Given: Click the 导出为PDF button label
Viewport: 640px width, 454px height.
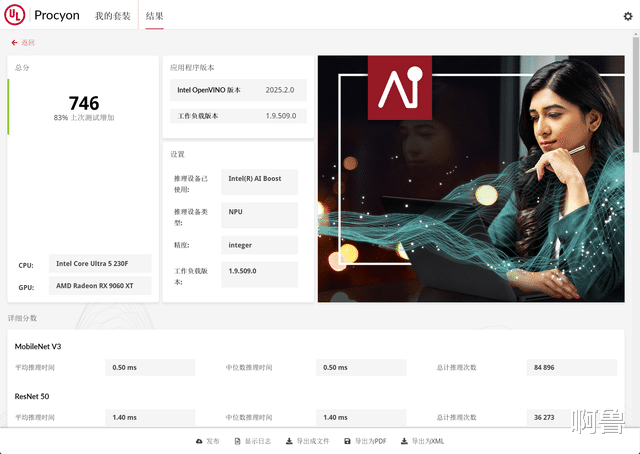Looking at the screenshot, I should coord(371,441).
